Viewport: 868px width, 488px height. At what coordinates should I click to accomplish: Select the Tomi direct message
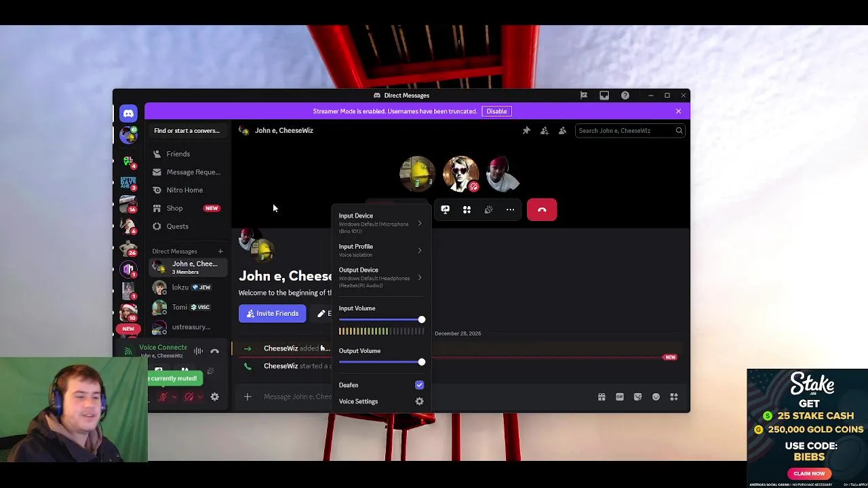tap(188, 308)
